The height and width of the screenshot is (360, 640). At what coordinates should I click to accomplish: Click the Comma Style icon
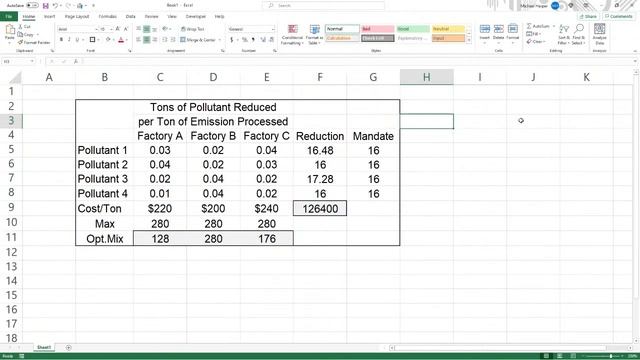(253, 40)
